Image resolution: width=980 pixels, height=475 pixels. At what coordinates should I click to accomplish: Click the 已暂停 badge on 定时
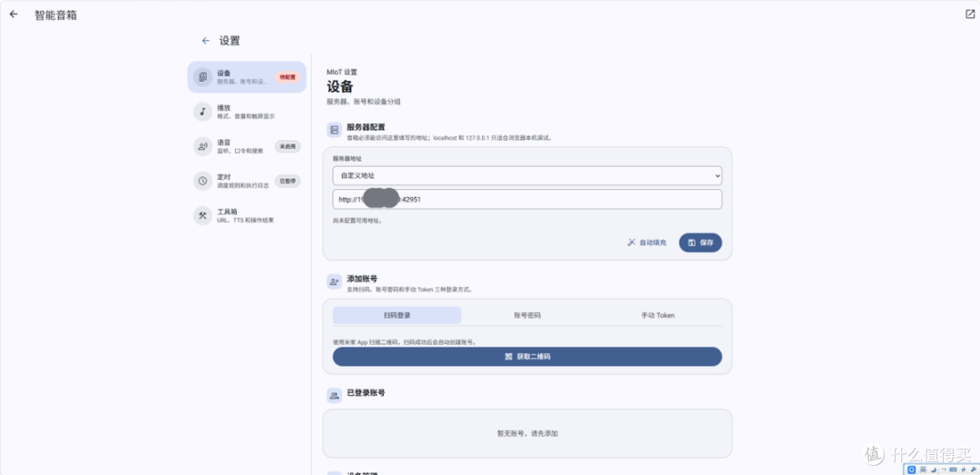click(x=288, y=181)
